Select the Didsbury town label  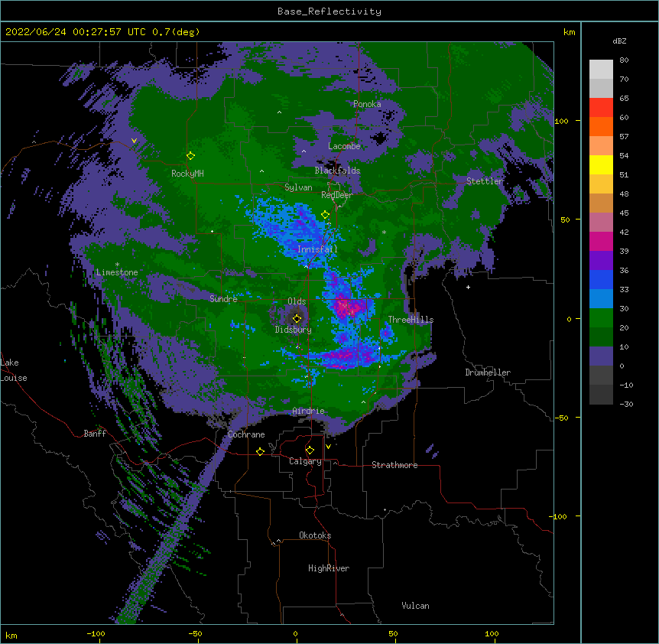click(294, 330)
